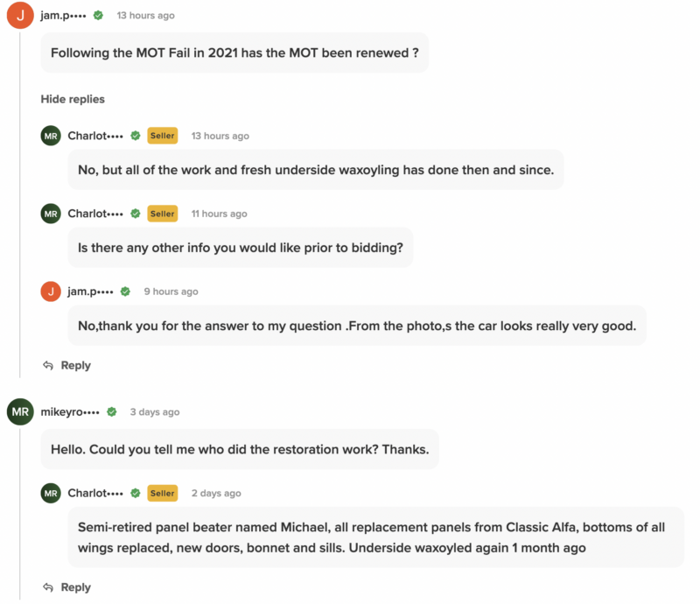Open jam.p's profile from top comment username

click(64, 16)
